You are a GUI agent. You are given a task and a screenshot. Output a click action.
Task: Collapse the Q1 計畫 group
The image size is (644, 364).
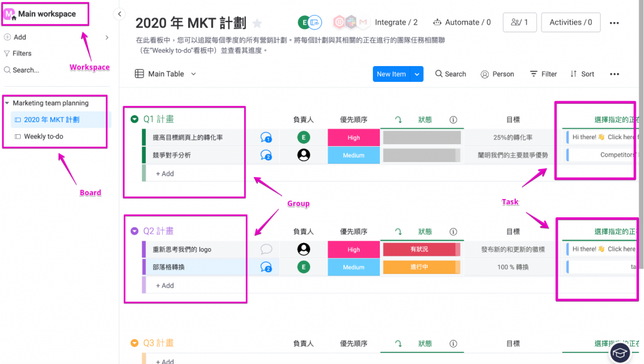click(x=134, y=119)
